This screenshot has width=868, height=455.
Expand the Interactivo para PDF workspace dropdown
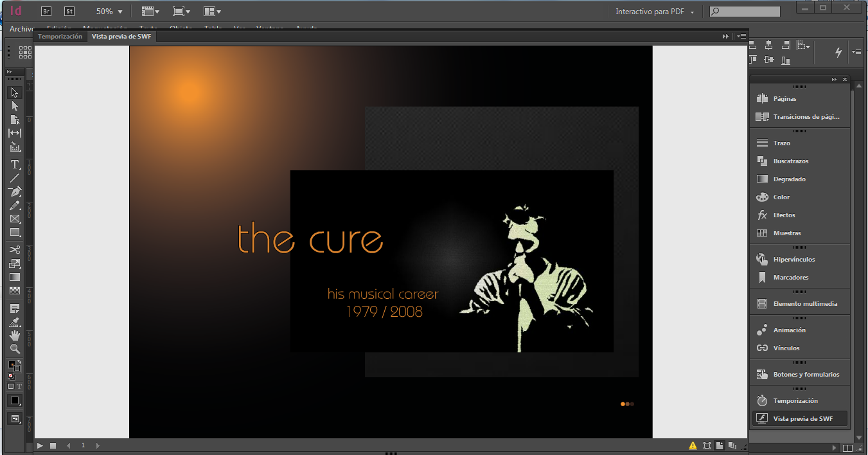(654, 12)
